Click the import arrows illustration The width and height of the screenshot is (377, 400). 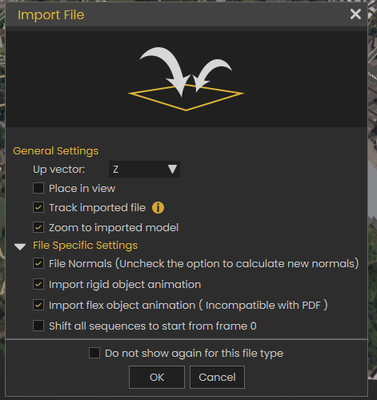186,79
